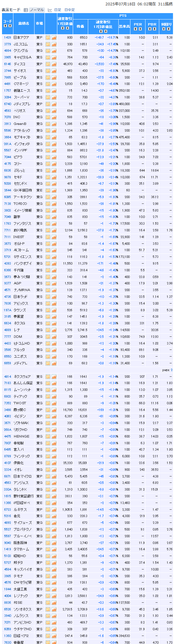The height and width of the screenshot is (644, 174).
Task: Sort by コード using the down arrow
Action: (x=10, y=26)
